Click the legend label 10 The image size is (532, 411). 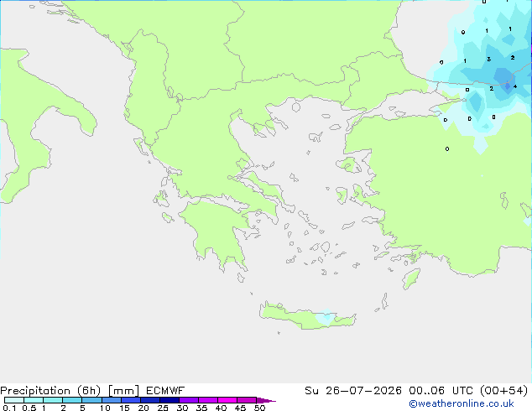[x=105, y=408]
